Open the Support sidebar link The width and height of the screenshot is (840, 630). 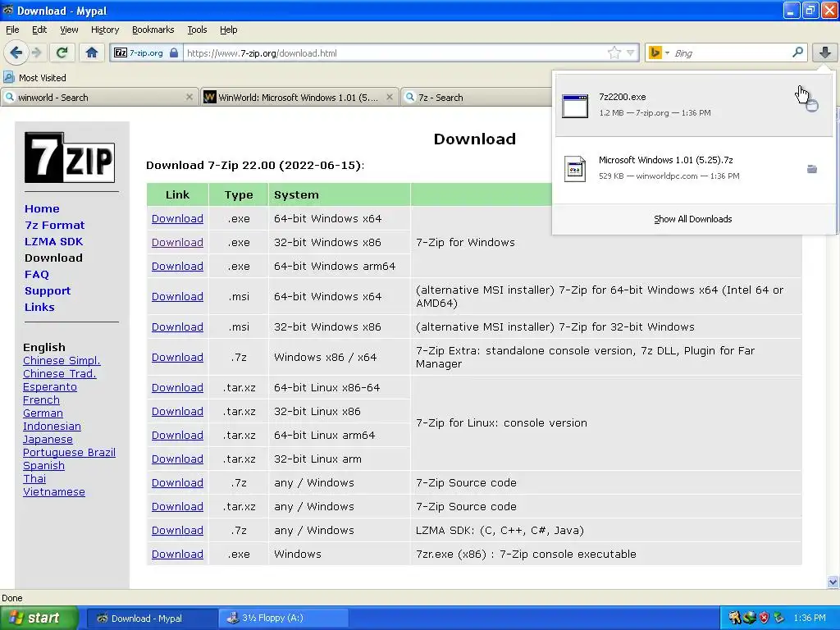click(x=48, y=291)
